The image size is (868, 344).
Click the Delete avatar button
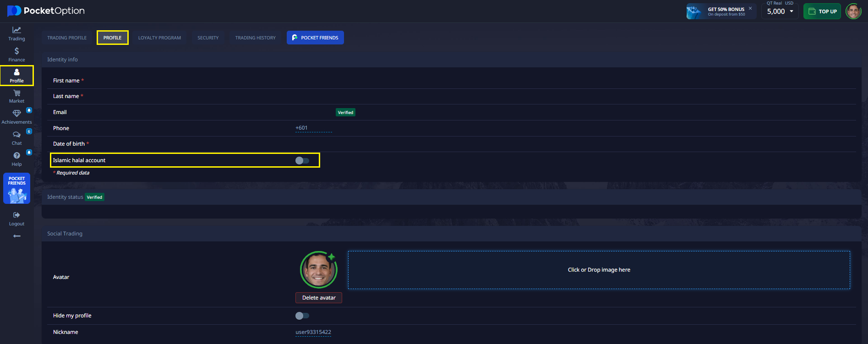coord(319,298)
